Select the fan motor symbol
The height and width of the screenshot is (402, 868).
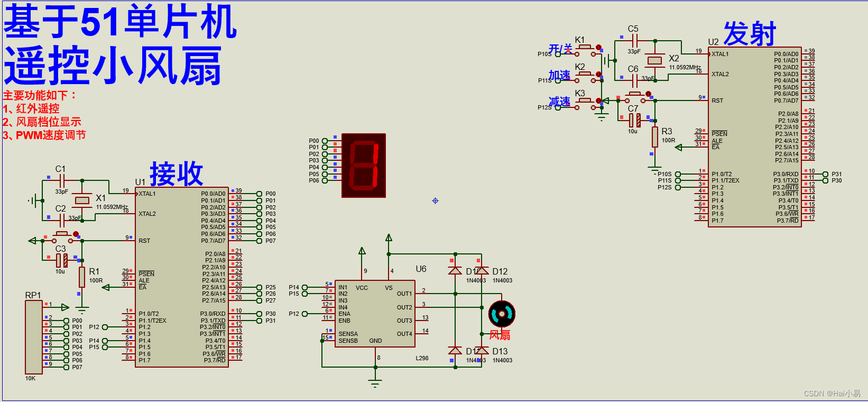502,314
